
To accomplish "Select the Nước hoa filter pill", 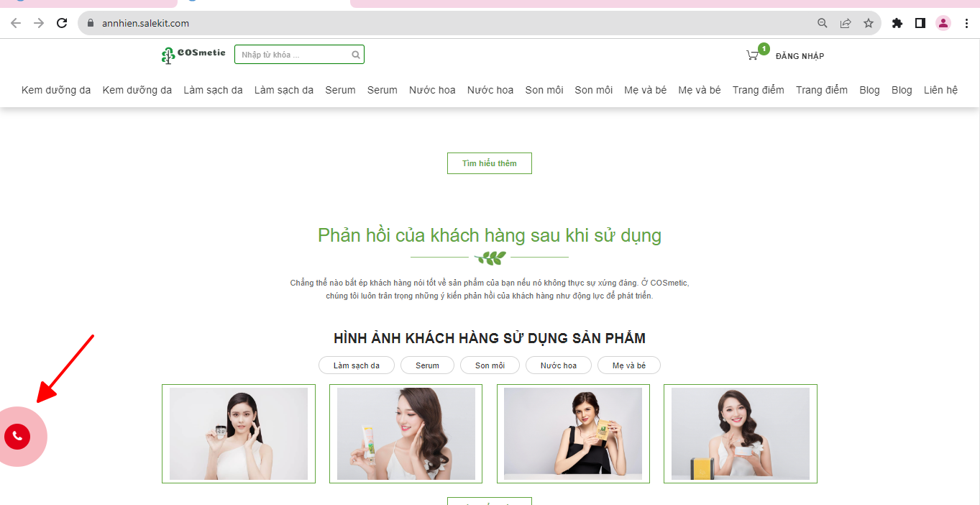I will (x=559, y=365).
